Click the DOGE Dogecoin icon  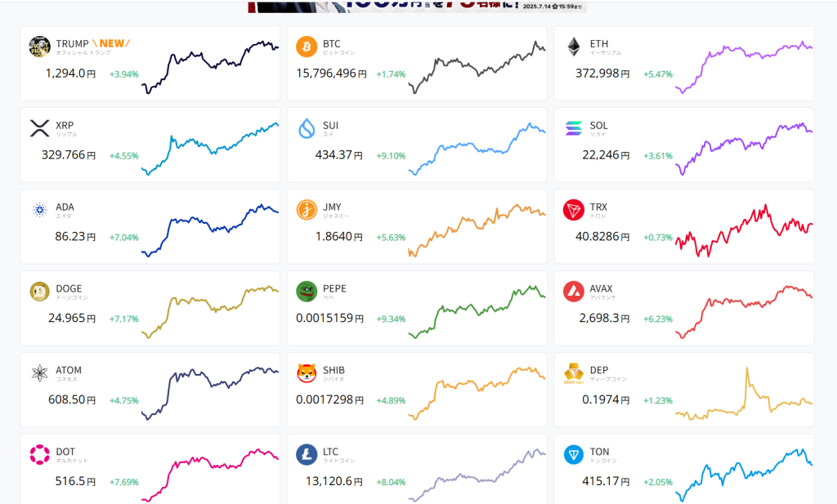[39, 292]
